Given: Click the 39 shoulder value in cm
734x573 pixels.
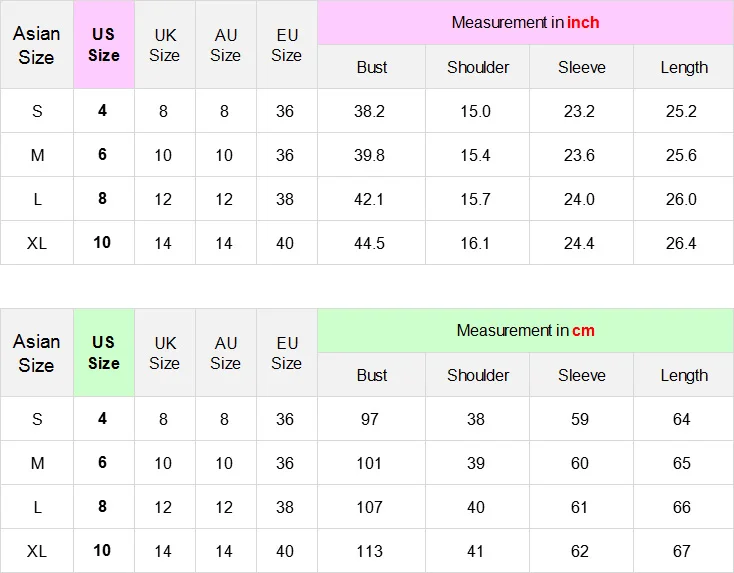Looking at the screenshot, I should coord(477,463).
